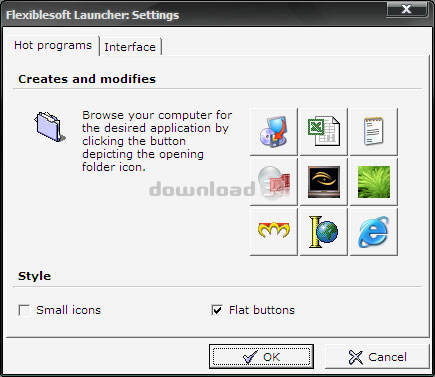The height and width of the screenshot is (377, 435).
Task: Select the Notepad program button
Action: 374,132
